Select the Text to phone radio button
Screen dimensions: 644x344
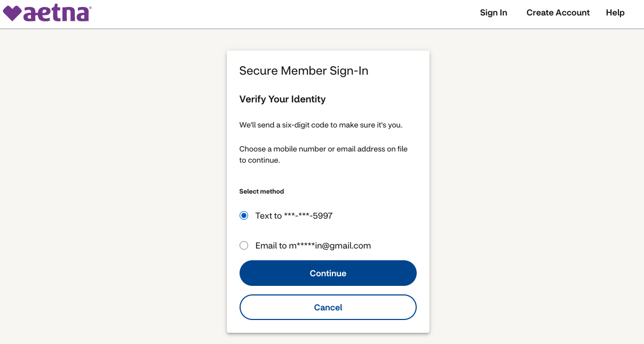(x=244, y=215)
